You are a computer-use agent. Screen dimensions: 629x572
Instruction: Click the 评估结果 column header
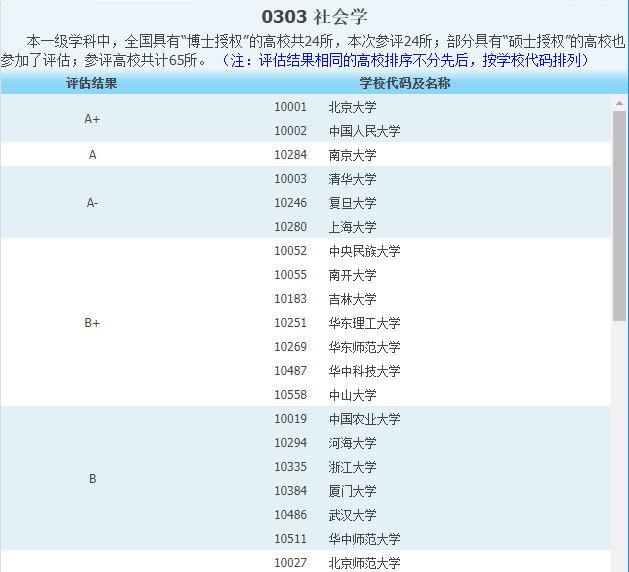coord(92,83)
